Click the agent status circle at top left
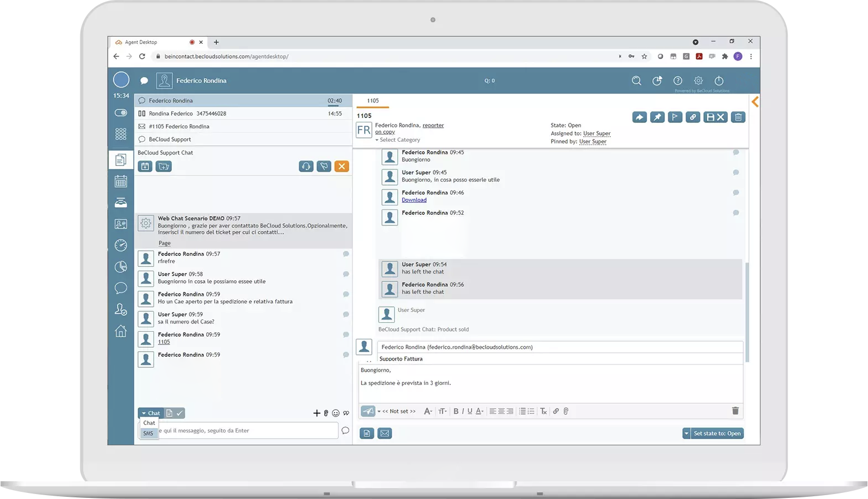 point(121,80)
